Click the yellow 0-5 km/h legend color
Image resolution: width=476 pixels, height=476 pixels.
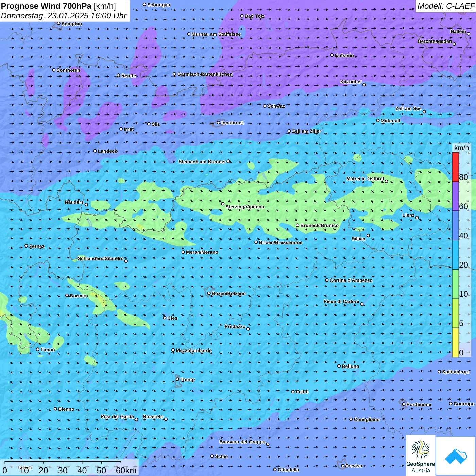(x=455, y=342)
